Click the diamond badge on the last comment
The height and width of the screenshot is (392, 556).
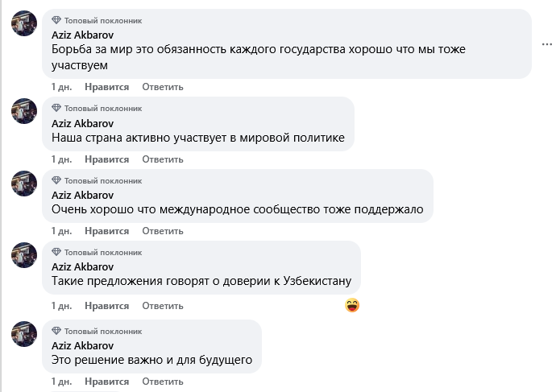(x=56, y=331)
